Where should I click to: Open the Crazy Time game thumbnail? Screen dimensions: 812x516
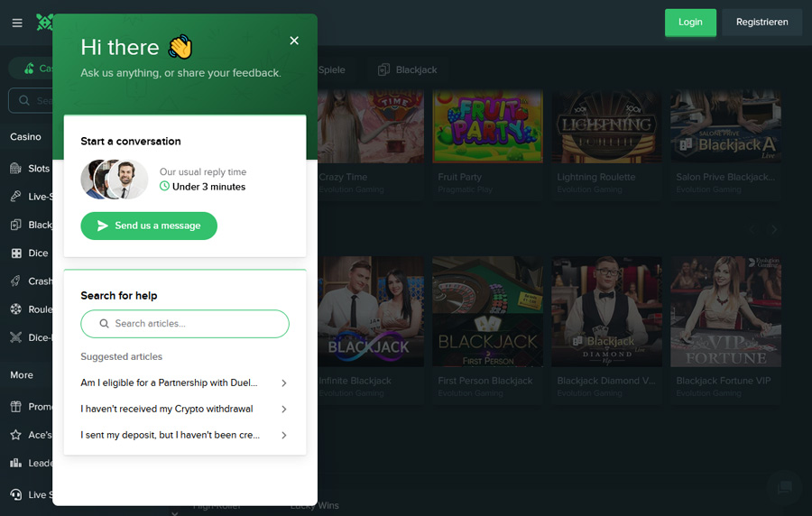371,126
